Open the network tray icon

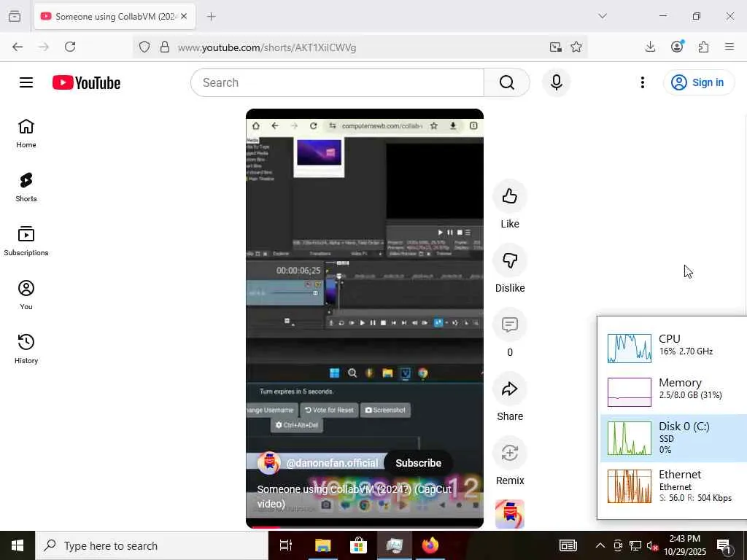[635, 545]
